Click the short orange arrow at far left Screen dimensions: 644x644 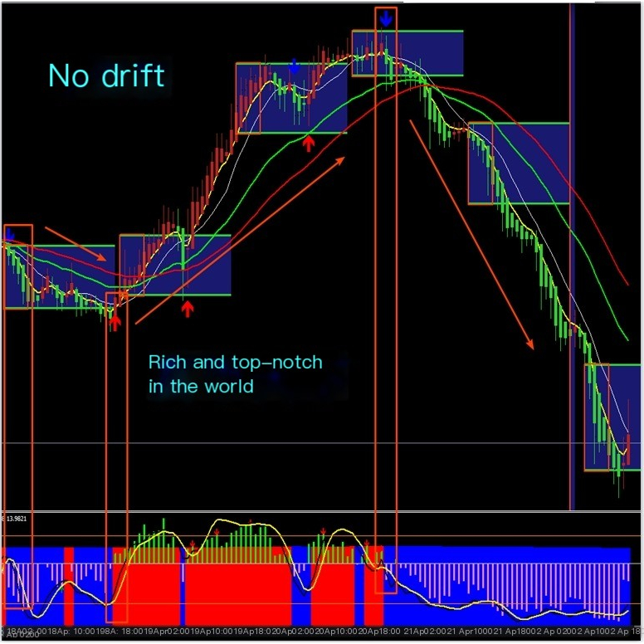pyautogui.click(x=75, y=243)
